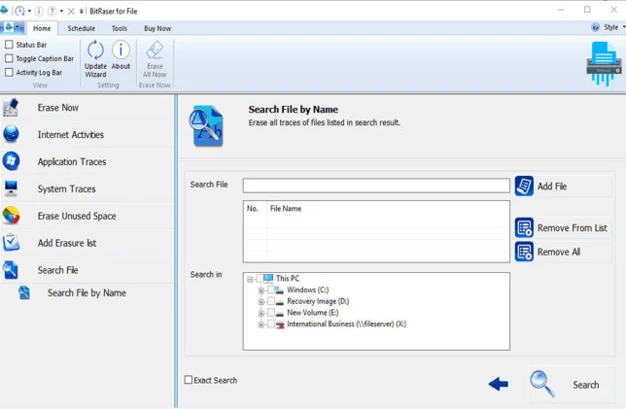626x409 pixels.
Task: Select Erase Unused Space label in sidebar
Action: point(77,216)
